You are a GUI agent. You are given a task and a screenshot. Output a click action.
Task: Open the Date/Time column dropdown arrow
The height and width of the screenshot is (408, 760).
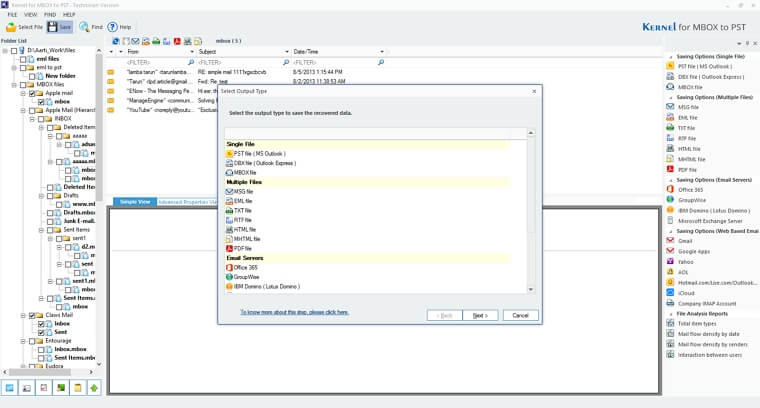pos(382,52)
